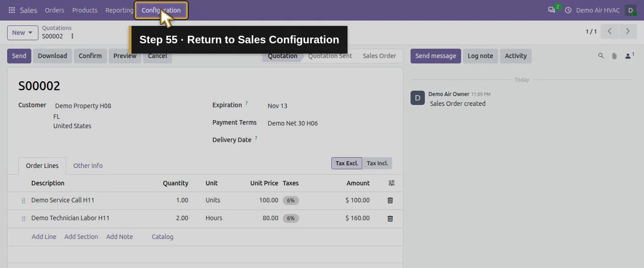
Task: Open the followers icon
Action: point(629,56)
